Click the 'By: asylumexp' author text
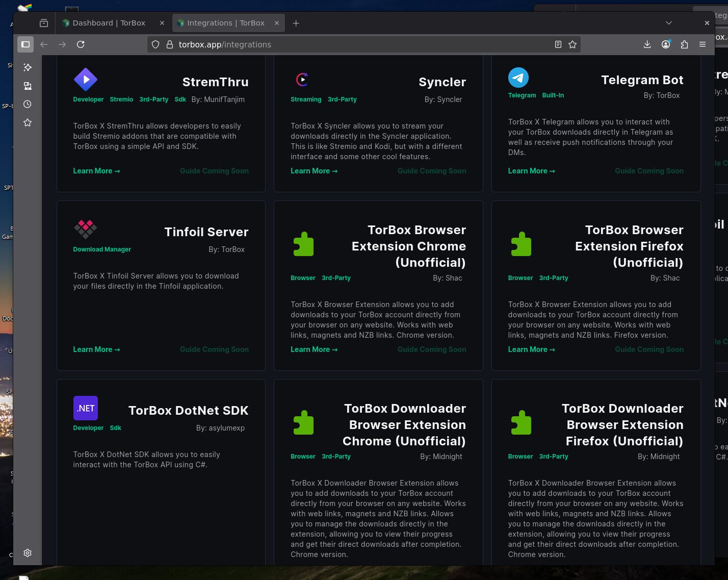The image size is (728, 580). [220, 428]
